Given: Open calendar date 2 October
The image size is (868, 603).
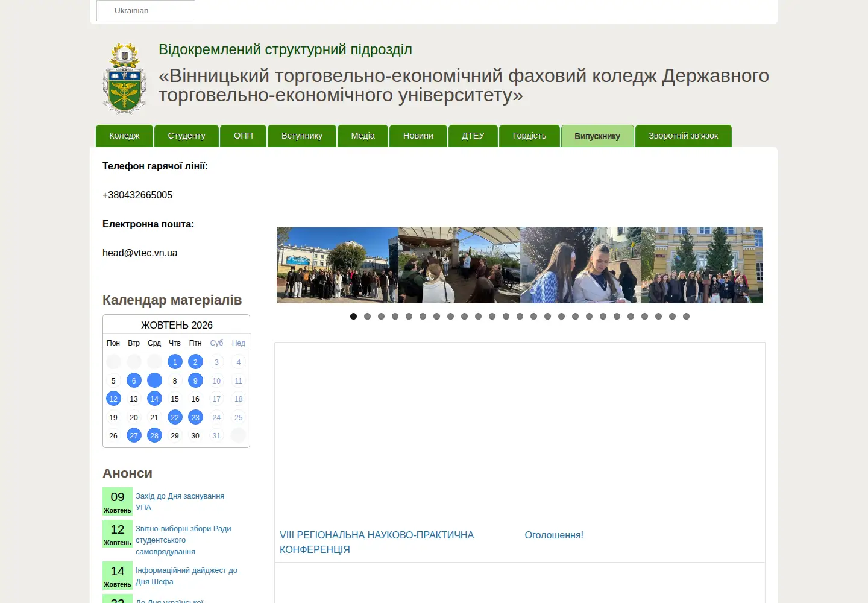Looking at the screenshot, I should 195,362.
